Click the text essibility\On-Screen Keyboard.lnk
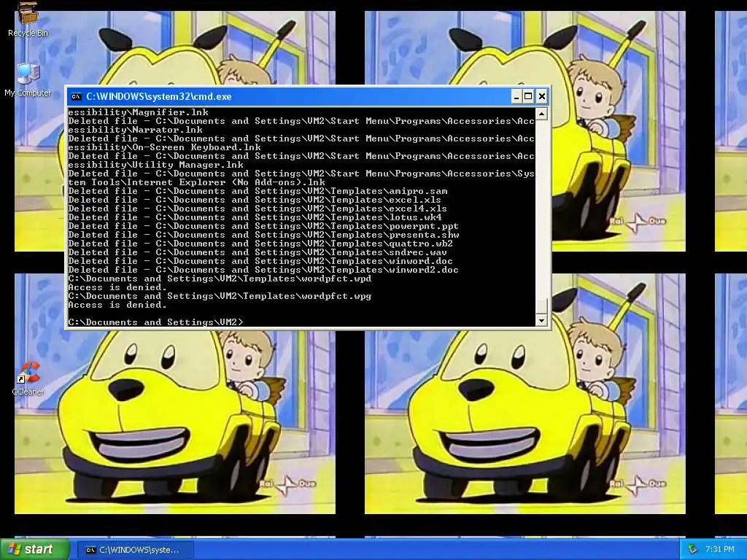The height and width of the screenshot is (560, 747). [x=164, y=147]
